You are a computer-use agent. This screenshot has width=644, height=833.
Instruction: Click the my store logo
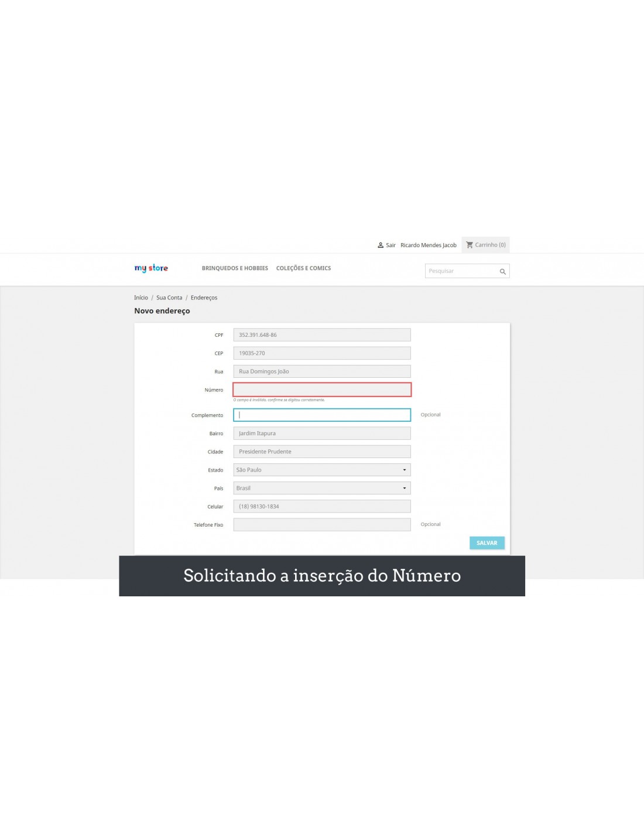point(151,268)
